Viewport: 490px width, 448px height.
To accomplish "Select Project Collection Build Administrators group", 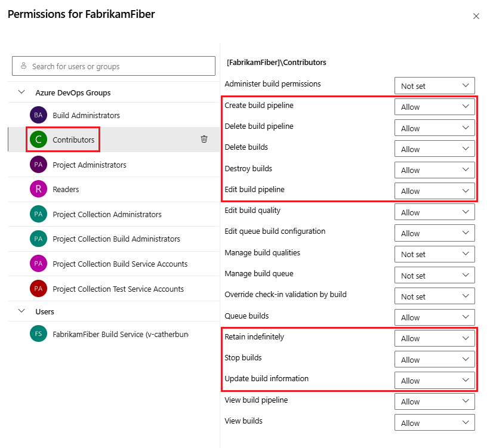I will tap(114, 239).
